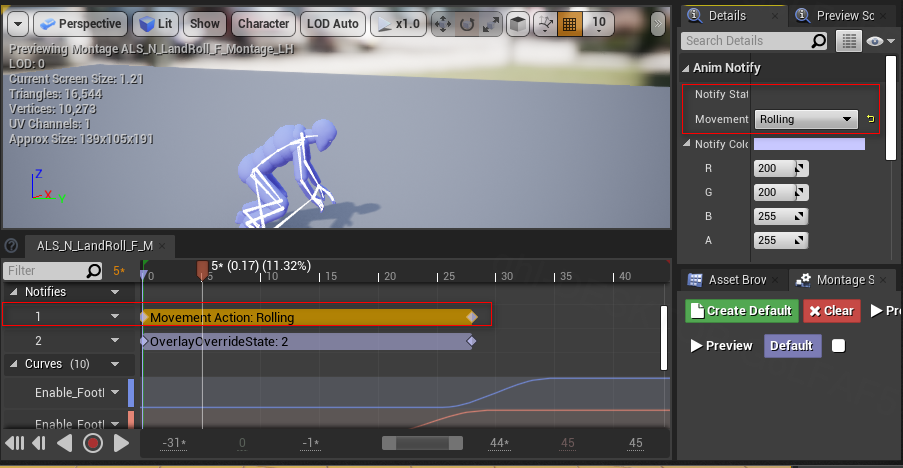Viewport: 903px width, 468px height.
Task: Reset Movement Action to default arrow
Action: 870,120
